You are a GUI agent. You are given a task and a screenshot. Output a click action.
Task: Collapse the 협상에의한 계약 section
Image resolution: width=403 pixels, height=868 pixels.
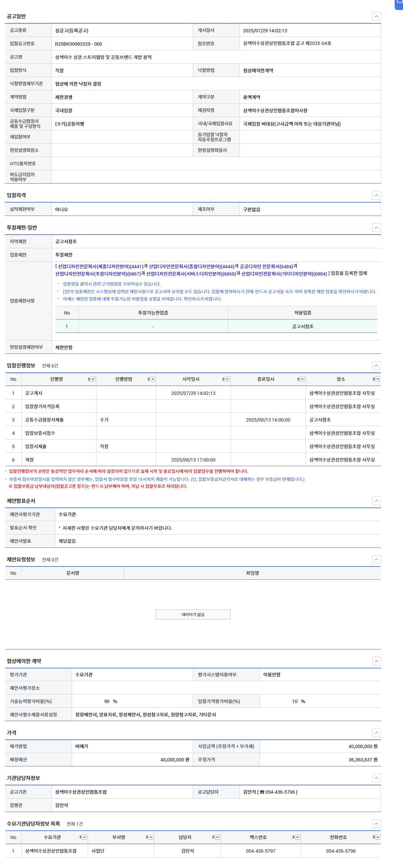(376, 661)
